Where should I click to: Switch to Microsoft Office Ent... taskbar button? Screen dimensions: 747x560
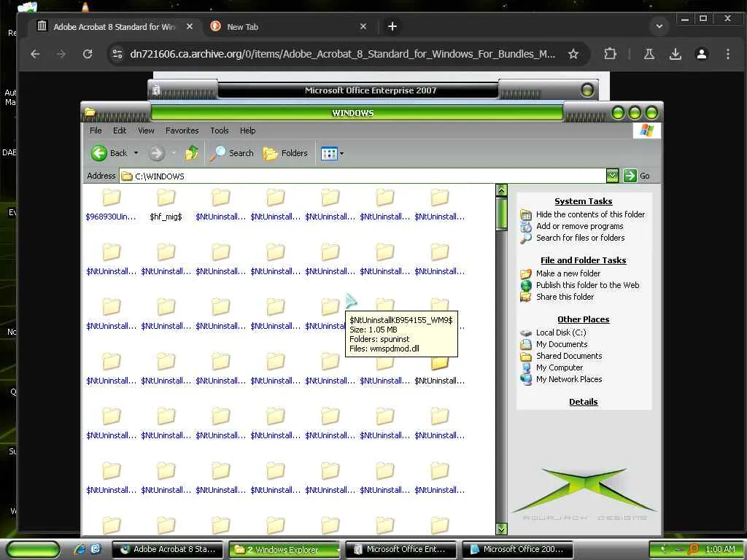pyautogui.click(x=401, y=549)
